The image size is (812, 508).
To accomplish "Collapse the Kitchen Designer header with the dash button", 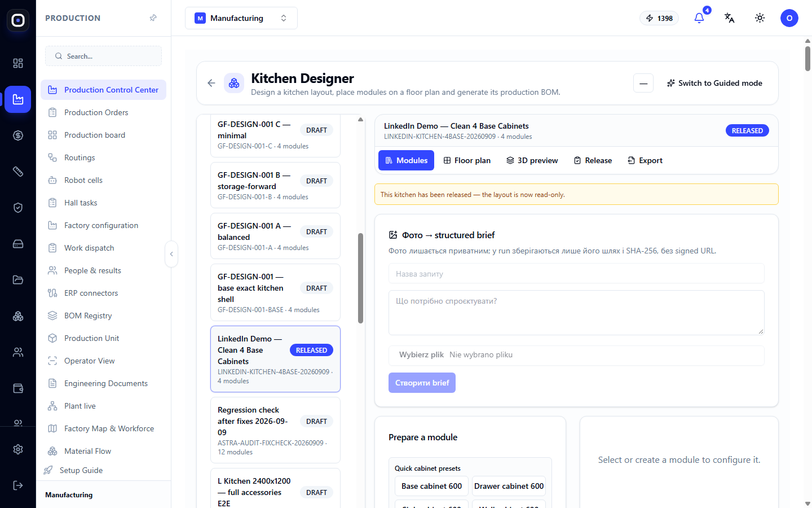I will click(x=643, y=83).
